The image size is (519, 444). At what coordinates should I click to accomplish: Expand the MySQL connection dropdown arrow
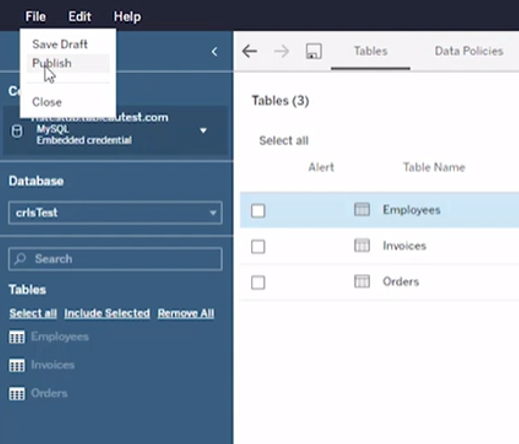pos(203,131)
